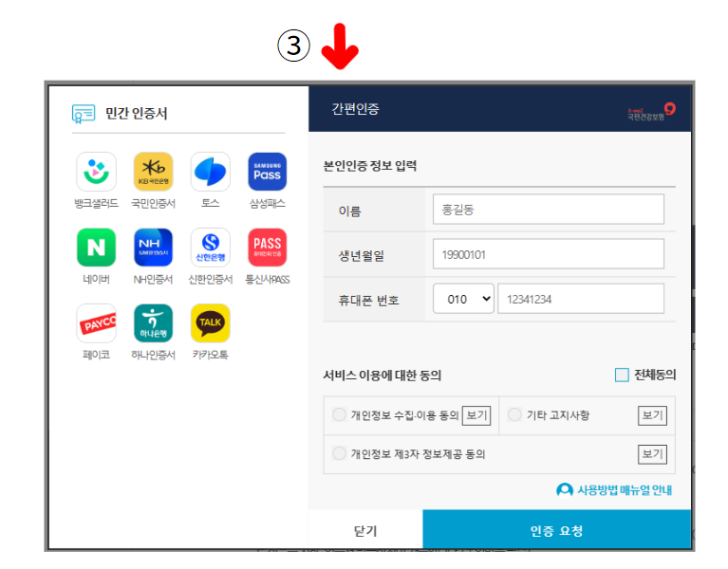The width and height of the screenshot is (728, 569).
Task: Select the 페이코 (PAYCO) icon
Action: tap(96, 323)
